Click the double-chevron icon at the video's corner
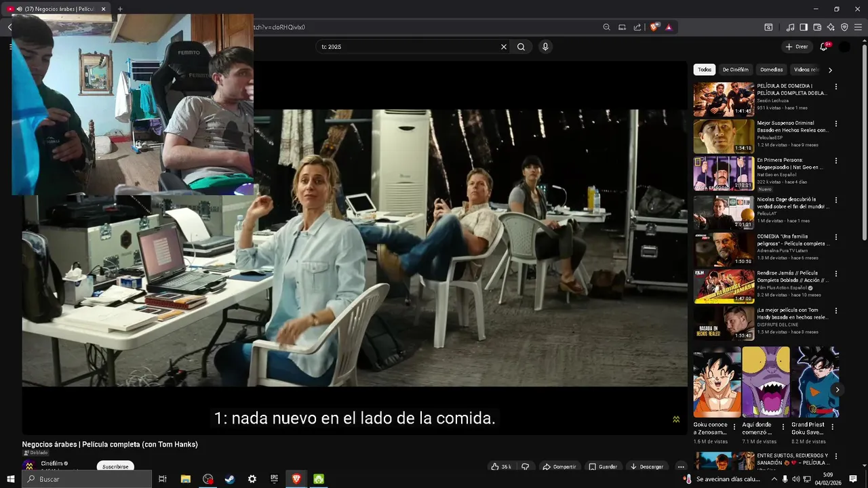Screen dimensions: 868x488 click(676, 420)
